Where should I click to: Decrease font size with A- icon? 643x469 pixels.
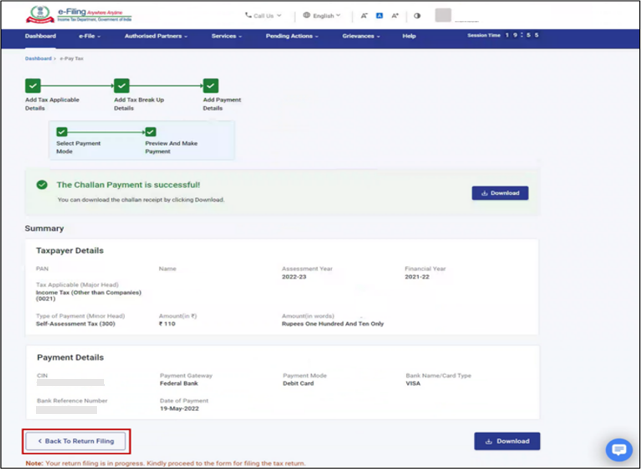click(x=364, y=16)
